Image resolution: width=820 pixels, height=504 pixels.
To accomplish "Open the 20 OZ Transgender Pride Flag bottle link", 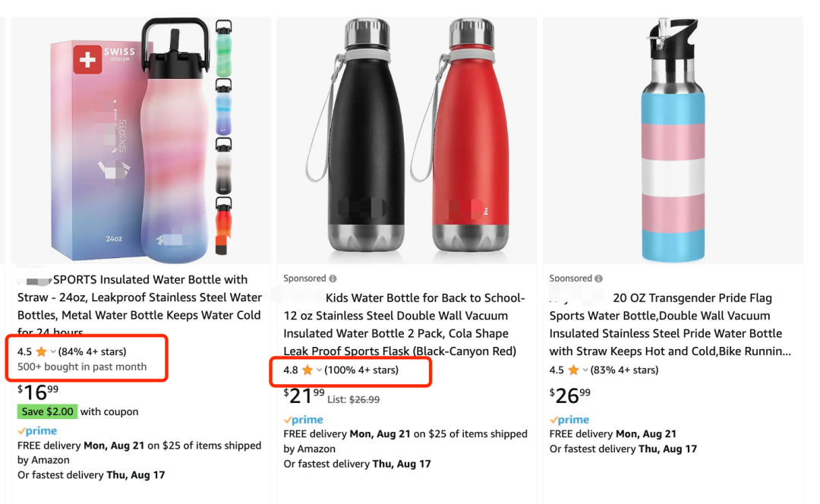I will click(x=670, y=324).
